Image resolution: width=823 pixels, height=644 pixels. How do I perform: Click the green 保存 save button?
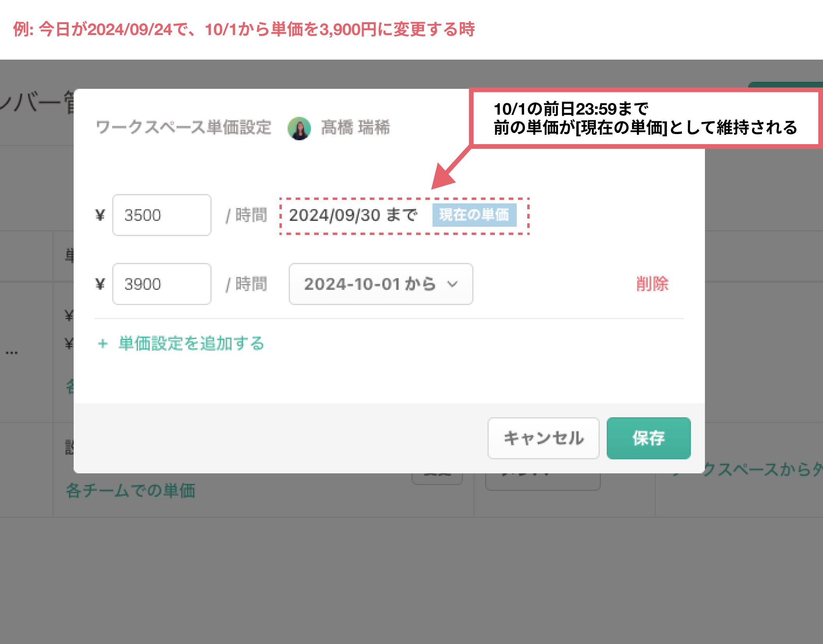pos(648,438)
